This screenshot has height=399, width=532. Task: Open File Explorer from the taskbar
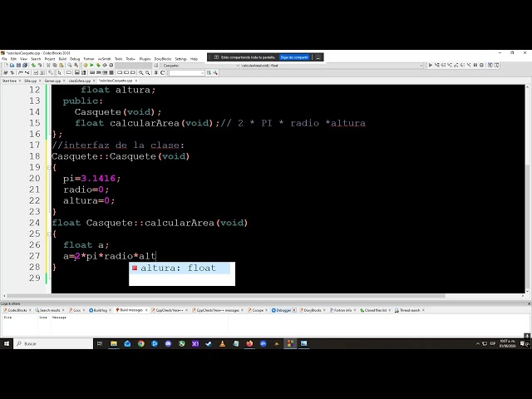(x=114, y=343)
